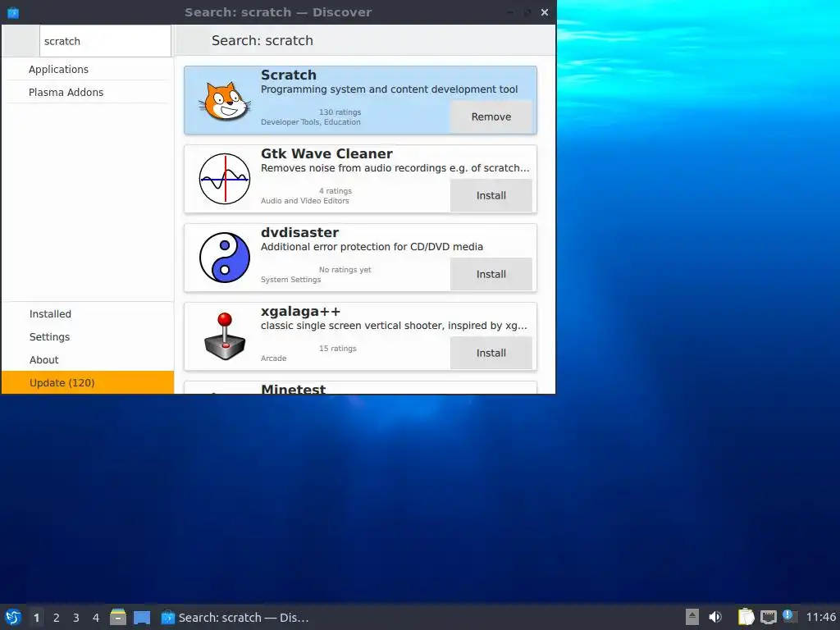Click 'System Settings' category text under dvdisaster
The height and width of the screenshot is (630, 840).
(x=291, y=280)
